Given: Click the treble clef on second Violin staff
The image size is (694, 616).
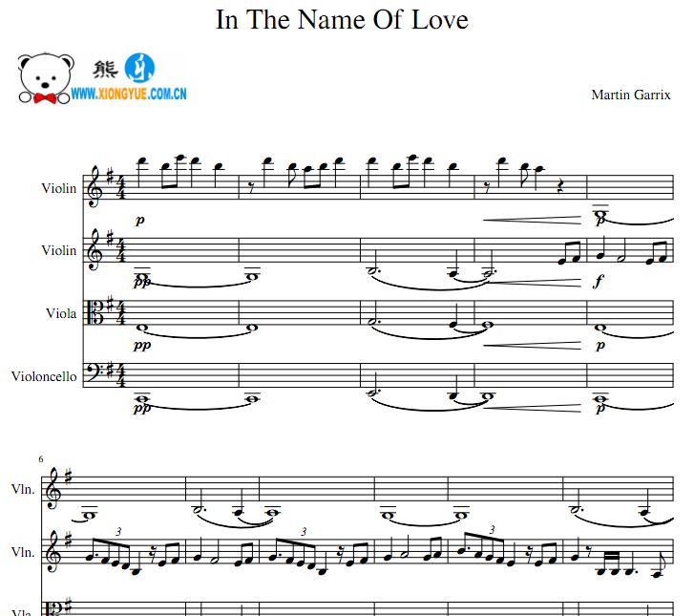Looking at the screenshot, I should 95,249.
